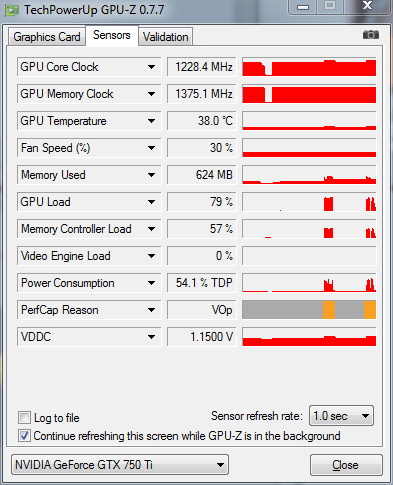Click the Close button
The height and width of the screenshot is (485, 393).
(345, 465)
